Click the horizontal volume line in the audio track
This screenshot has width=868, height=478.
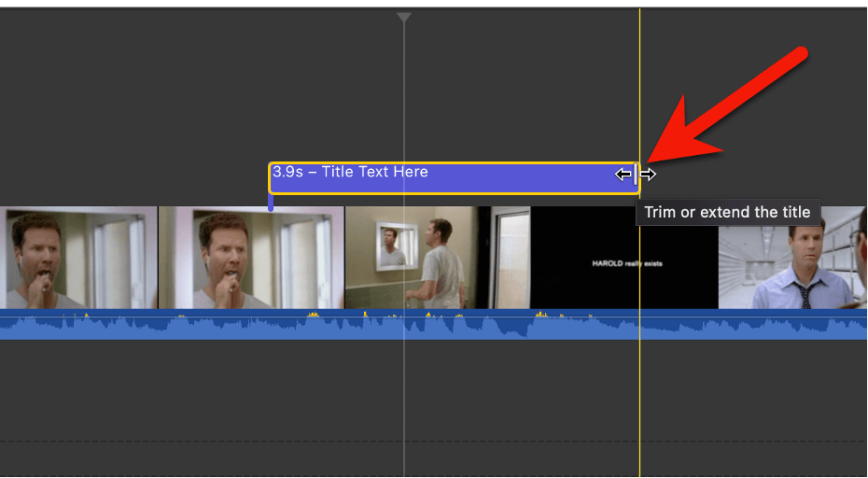(433, 316)
